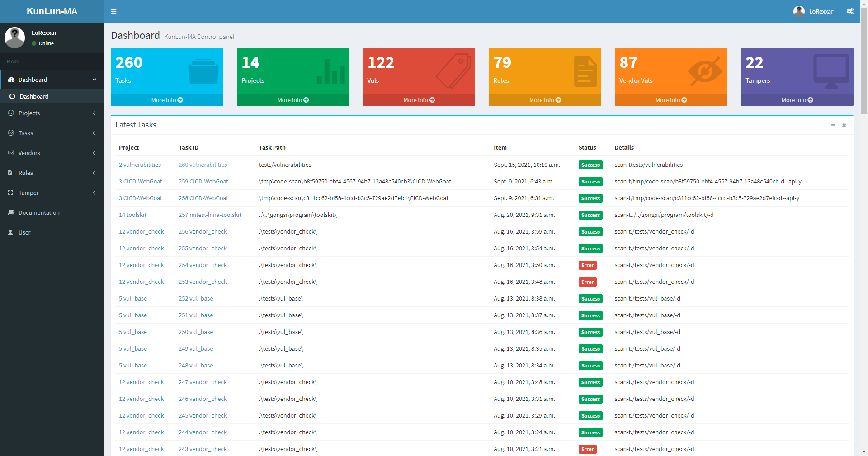Viewport: 868px width, 456px height.
Task: Open task 259 CICD-WebGoat link
Action: pyautogui.click(x=203, y=182)
